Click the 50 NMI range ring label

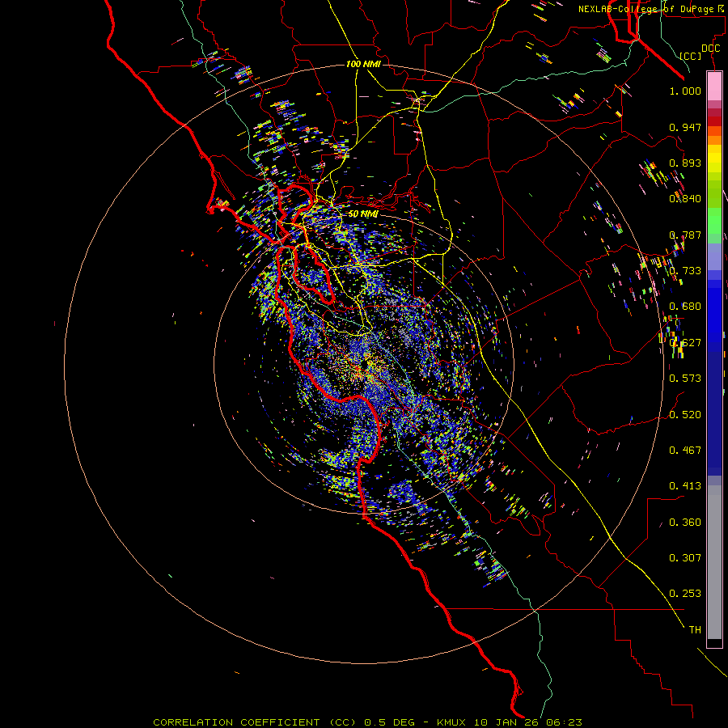(x=363, y=214)
